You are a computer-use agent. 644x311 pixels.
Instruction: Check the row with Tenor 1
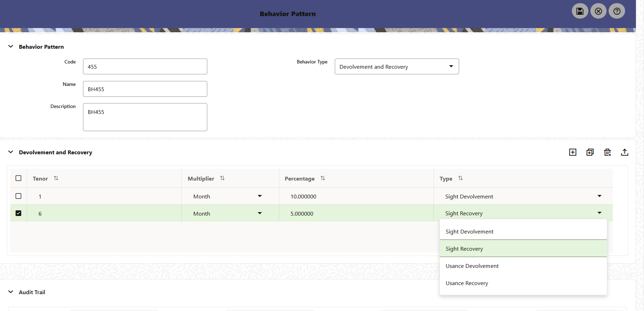click(19, 196)
